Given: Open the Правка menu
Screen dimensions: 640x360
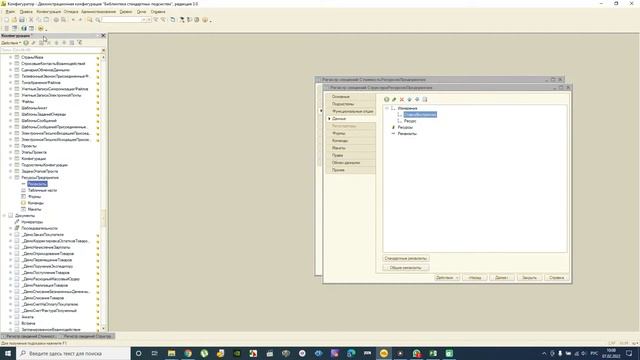Looking at the screenshot, I should point(26,11).
